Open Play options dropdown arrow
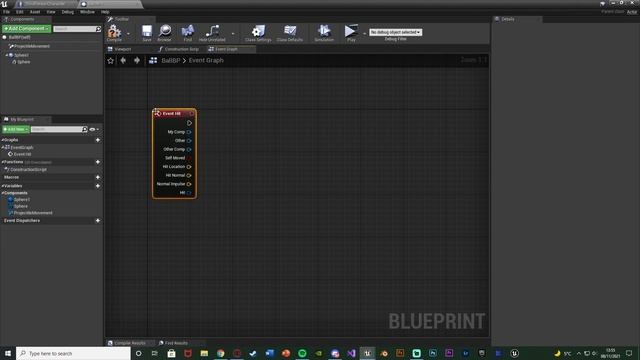 [364, 33]
